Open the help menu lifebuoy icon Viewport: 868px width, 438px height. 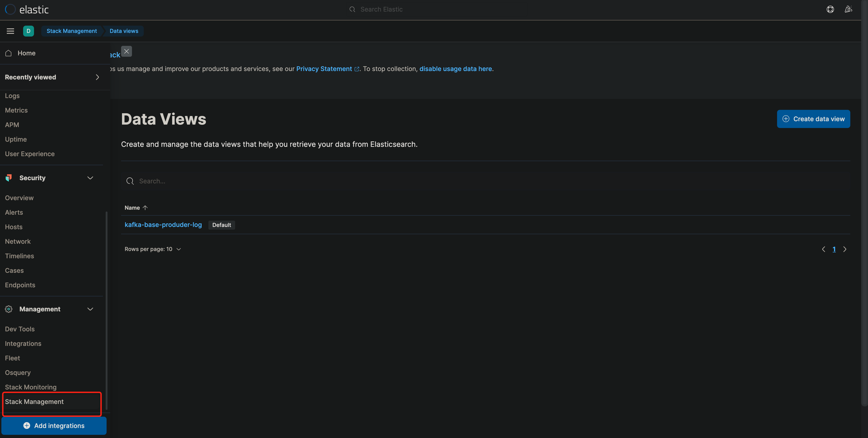pos(830,10)
